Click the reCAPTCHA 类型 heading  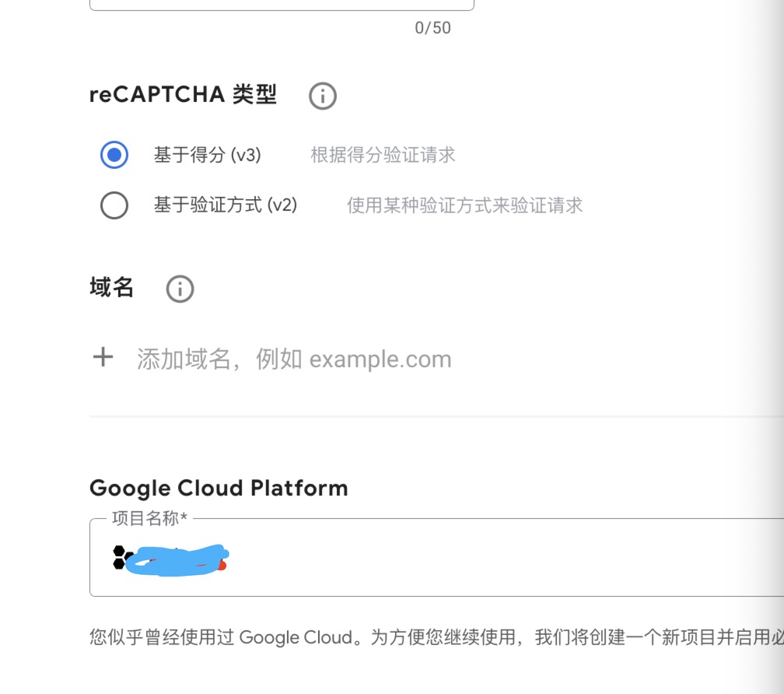[x=183, y=94]
